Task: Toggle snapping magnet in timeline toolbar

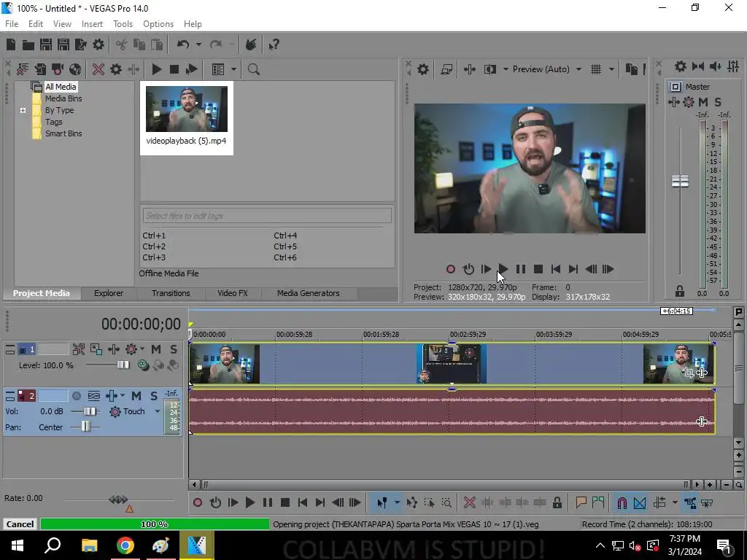Action: [622, 502]
